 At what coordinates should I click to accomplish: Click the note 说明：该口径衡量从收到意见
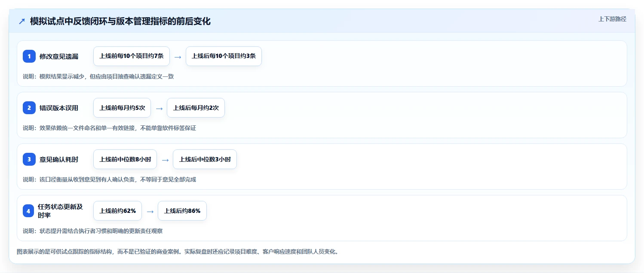[109, 179]
